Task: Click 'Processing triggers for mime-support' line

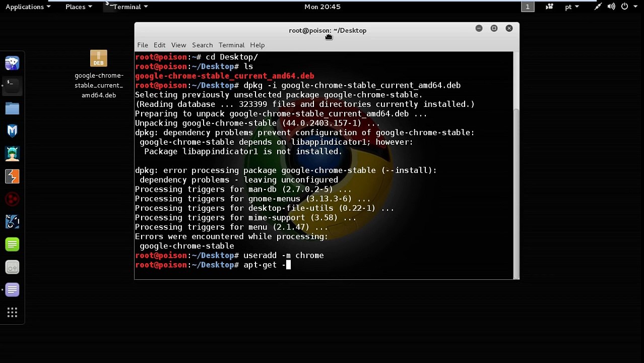Action: [x=245, y=217]
